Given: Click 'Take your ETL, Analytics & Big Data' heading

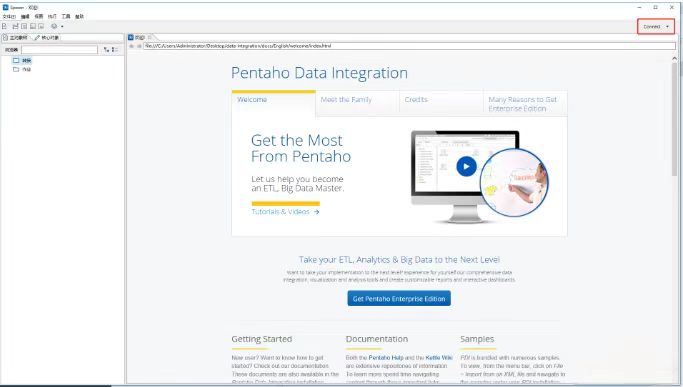Looking at the screenshot, I should tap(399, 260).
